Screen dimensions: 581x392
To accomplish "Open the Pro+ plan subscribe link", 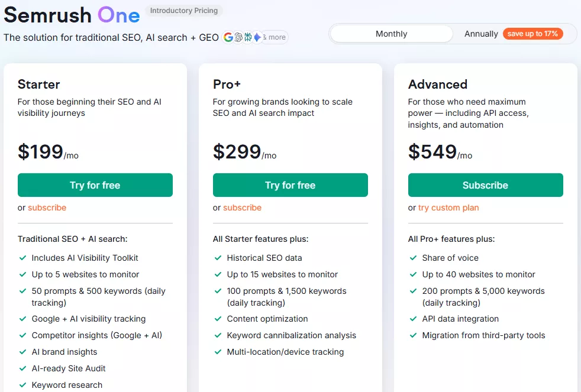I will coord(242,208).
